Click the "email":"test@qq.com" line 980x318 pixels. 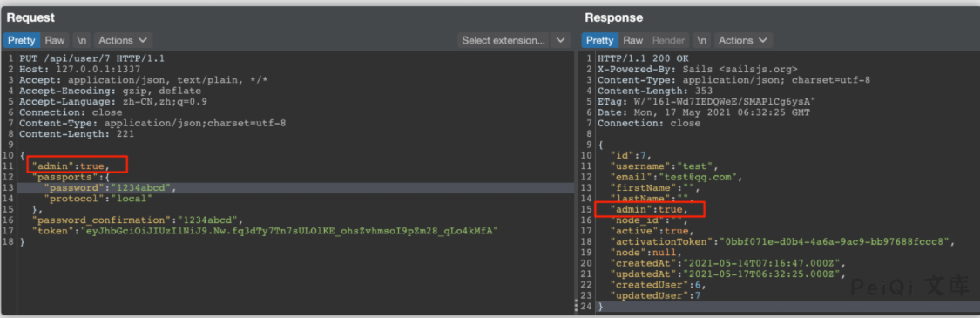tap(676, 177)
